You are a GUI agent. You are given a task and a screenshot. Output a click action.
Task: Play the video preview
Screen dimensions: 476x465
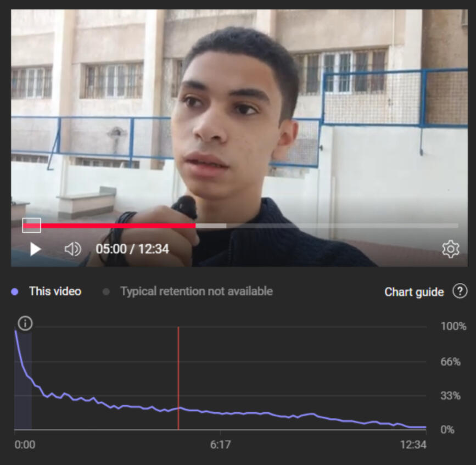click(35, 249)
